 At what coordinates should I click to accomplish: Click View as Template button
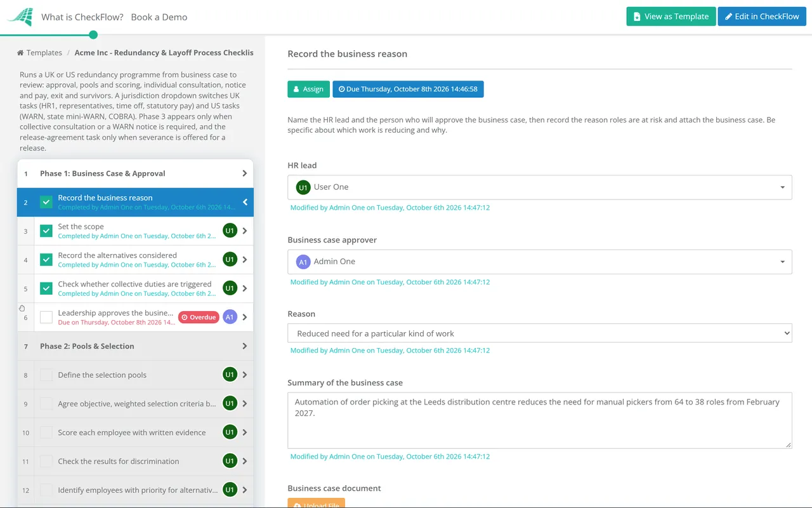pyautogui.click(x=671, y=17)
